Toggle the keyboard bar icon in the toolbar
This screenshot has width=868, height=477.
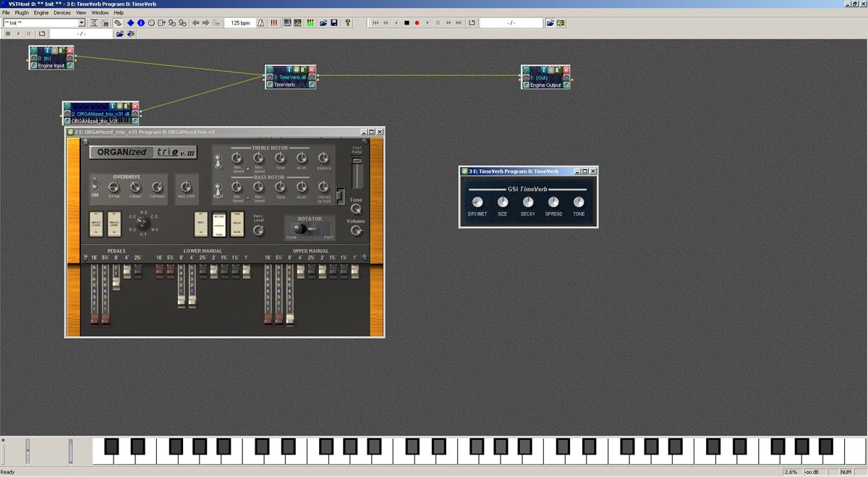tap(287, 23)
